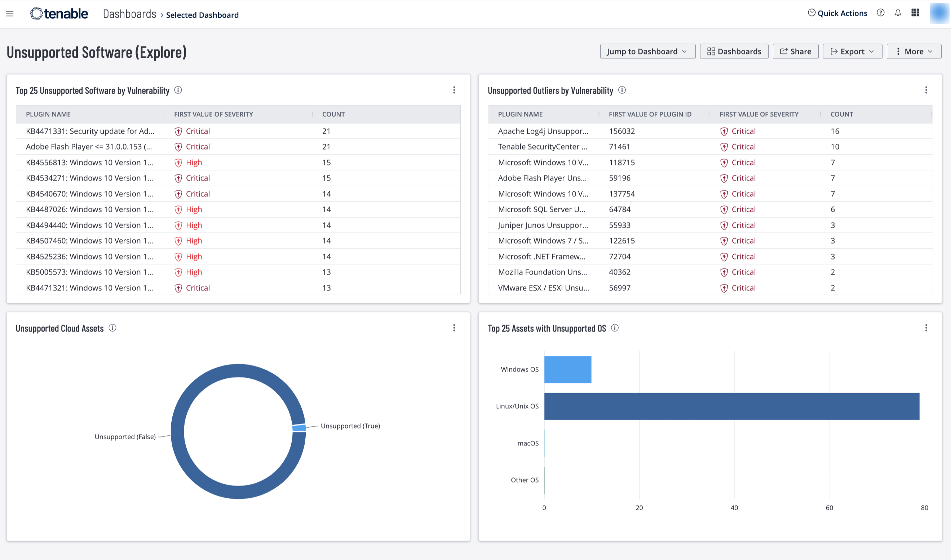Click the Critical shield icon for Juniper Junos row

tap(724, 225)
